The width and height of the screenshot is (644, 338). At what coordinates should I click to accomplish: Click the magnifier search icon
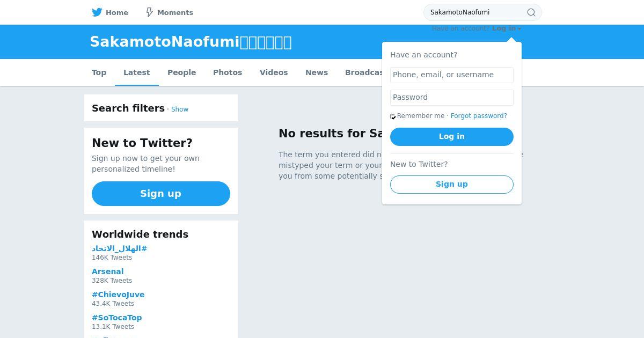(x=531, y=12)
